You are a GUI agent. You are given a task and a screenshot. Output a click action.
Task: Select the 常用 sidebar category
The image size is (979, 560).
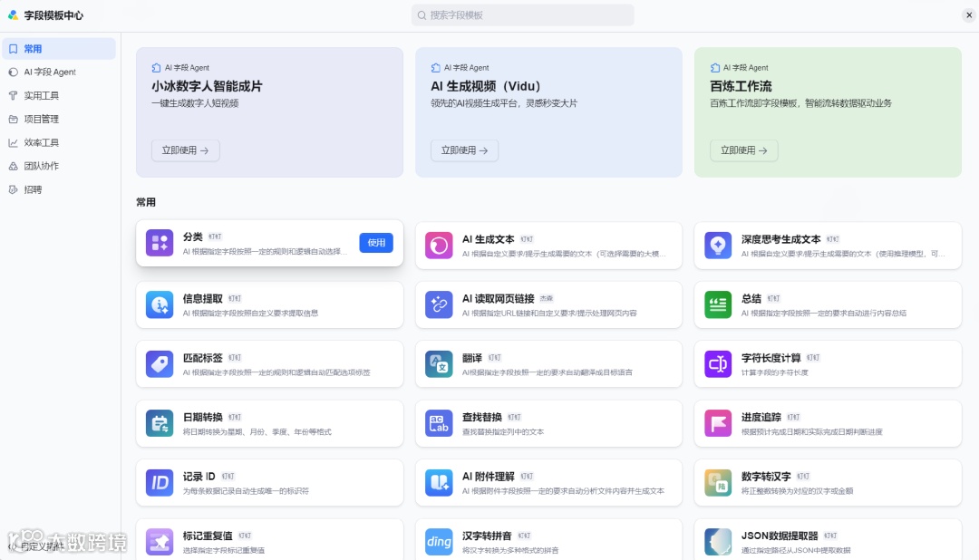click(59, 49)
